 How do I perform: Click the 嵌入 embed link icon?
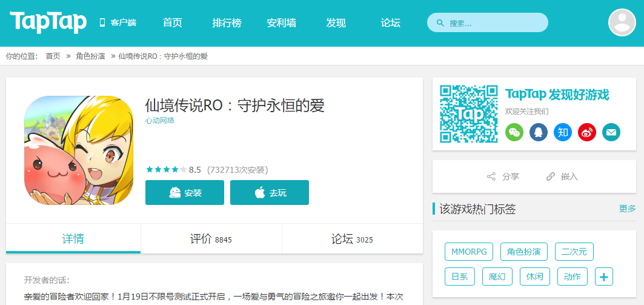(x=551, y=176)
